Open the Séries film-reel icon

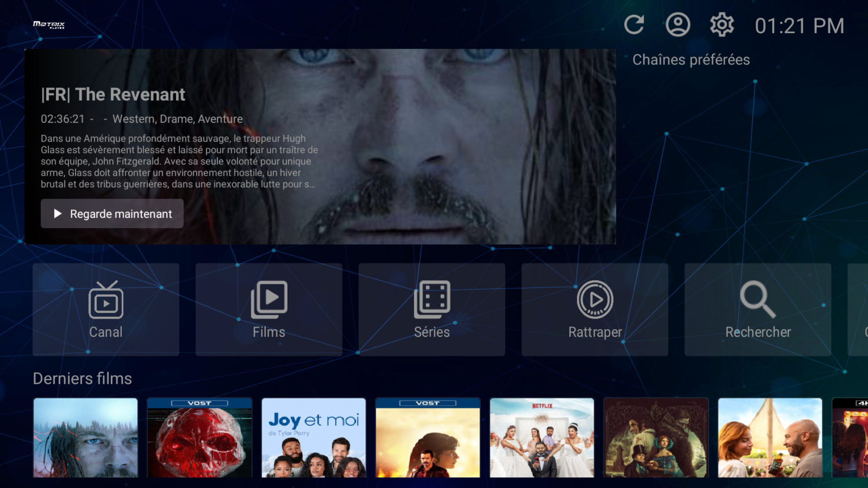point(432,299)
